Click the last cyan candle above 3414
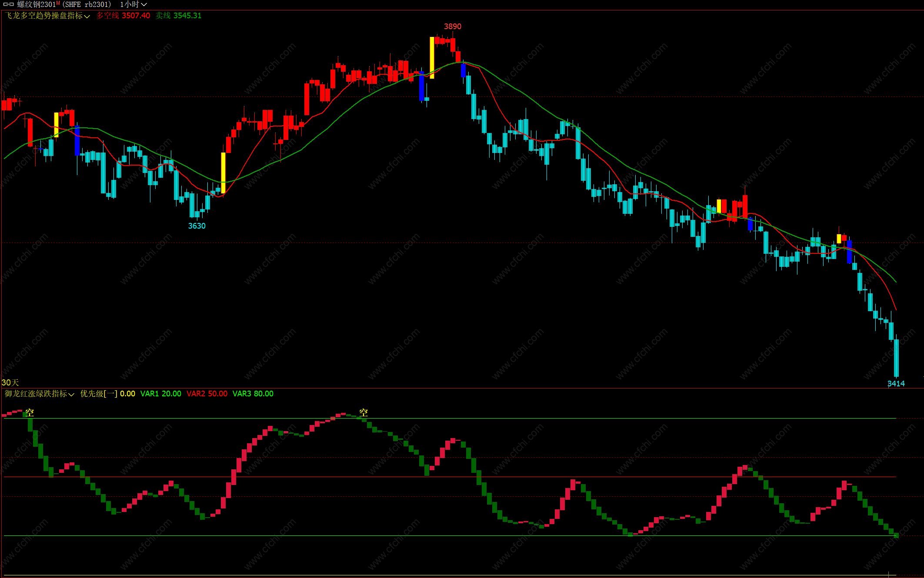Viewport: 924px width, 578px height. (x=896, y=358)
